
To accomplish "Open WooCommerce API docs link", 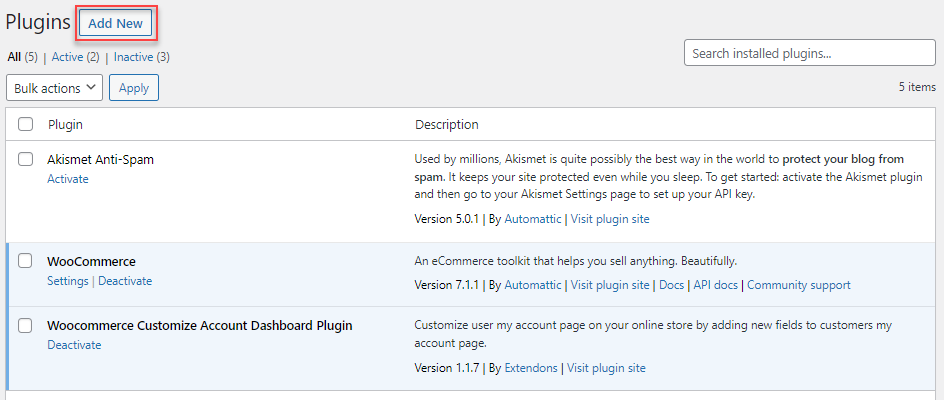I will tap(715, 285).
